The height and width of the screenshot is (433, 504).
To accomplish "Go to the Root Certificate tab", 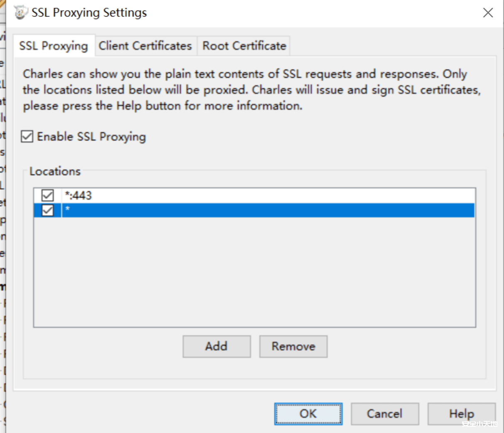I will tap(244, 46).
